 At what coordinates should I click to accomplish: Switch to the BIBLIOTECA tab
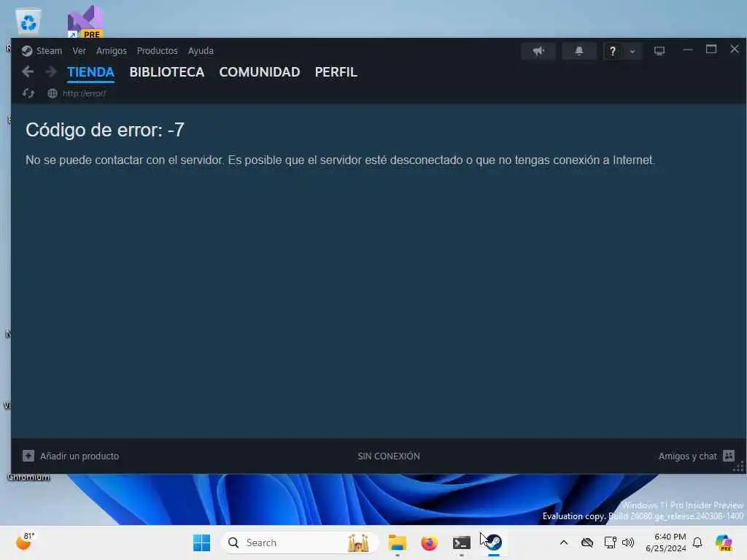(167, 72)
